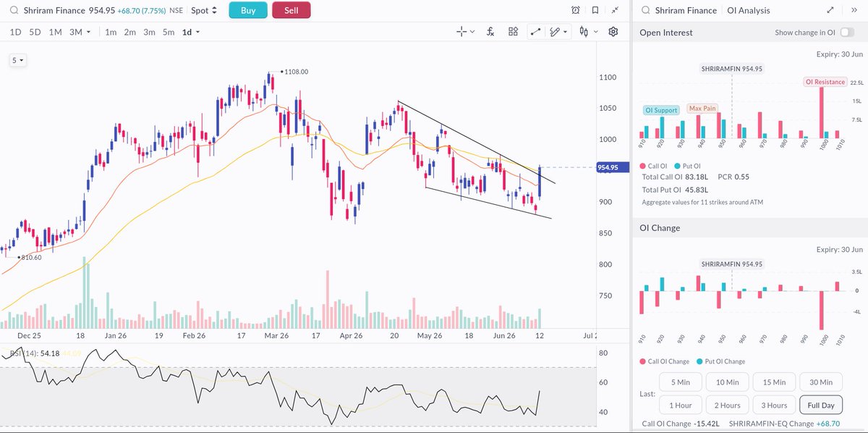
Task: Open the crosshair cursor dropdown arrow
Action: (473, 33)
